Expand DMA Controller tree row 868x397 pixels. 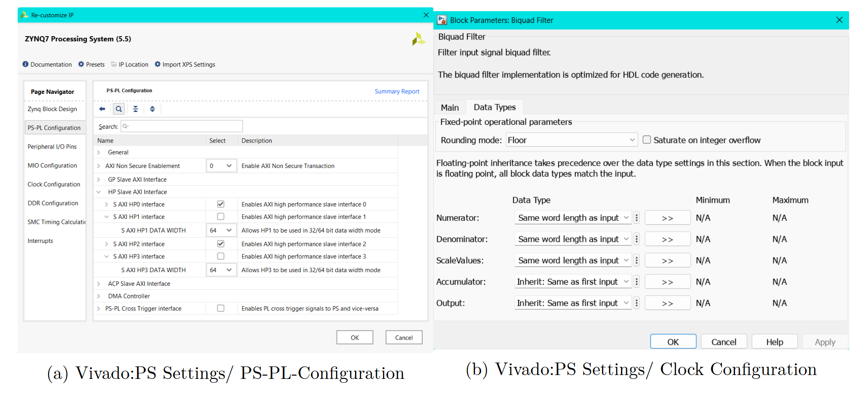coord(99,296)
